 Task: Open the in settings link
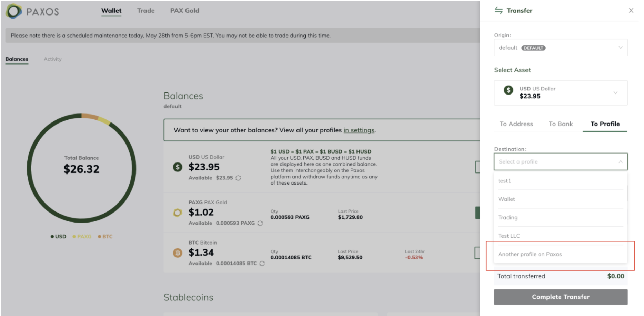359,130
